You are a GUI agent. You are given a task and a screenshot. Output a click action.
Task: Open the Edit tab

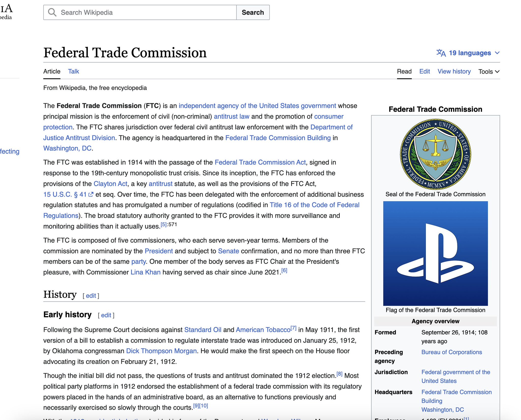click(x=425, y=71)
